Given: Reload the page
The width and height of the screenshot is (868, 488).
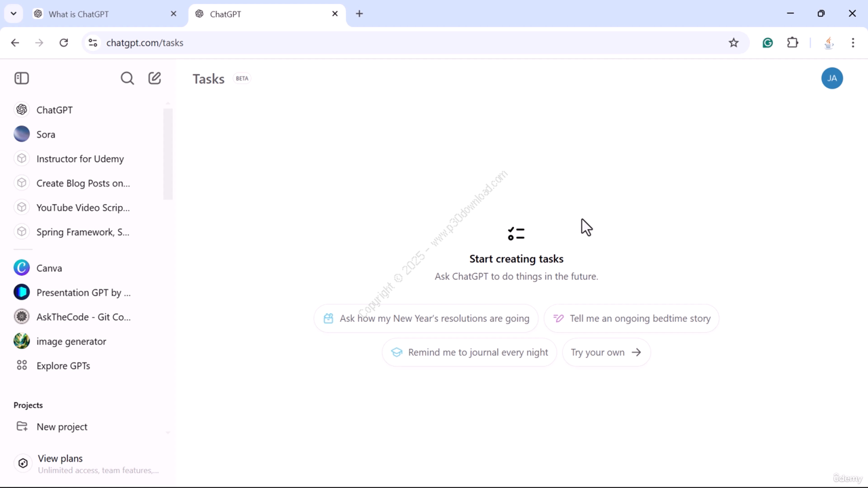Looking at the screenshot, I should click(64, 43).
